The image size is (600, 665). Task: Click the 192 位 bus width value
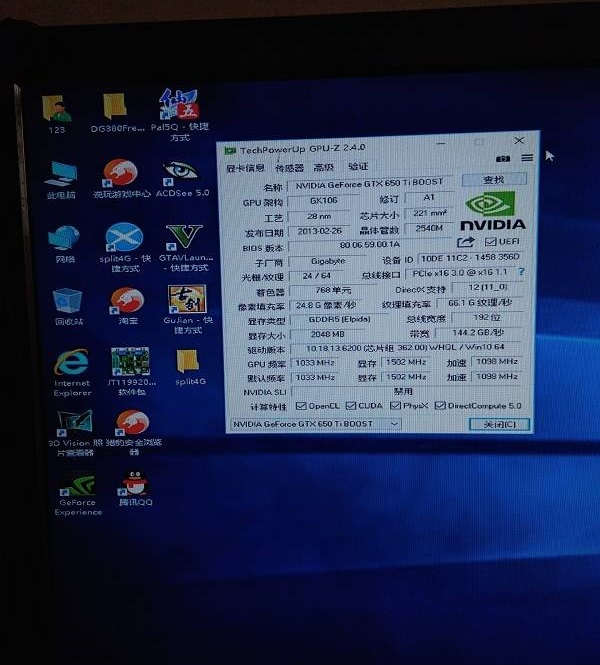point(487,317)
